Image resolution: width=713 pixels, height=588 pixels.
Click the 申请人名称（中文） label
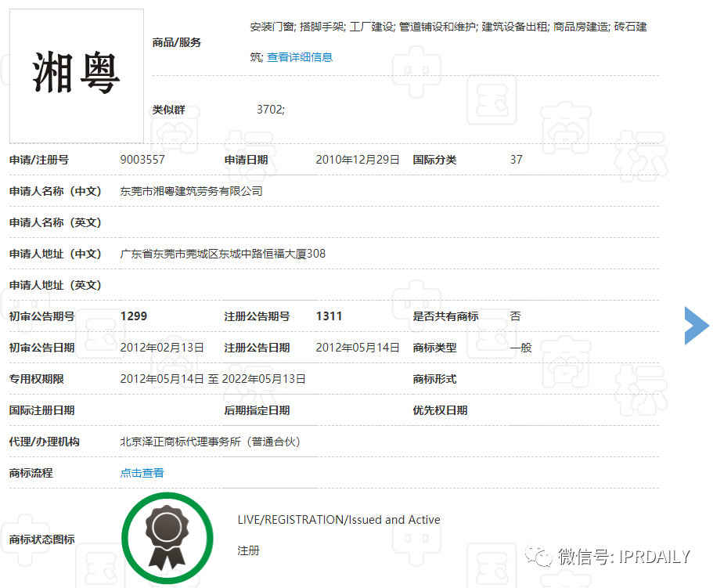tap(56, 191)
